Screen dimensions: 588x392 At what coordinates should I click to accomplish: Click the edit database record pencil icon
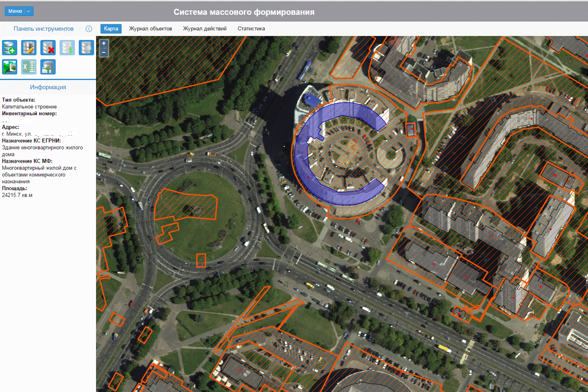tap(29, 48)
